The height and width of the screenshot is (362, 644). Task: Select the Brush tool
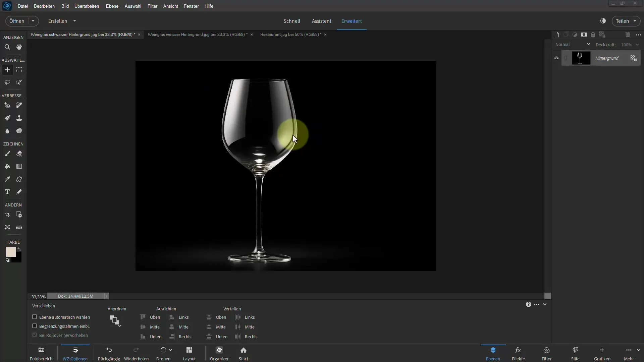click(7, 154)
